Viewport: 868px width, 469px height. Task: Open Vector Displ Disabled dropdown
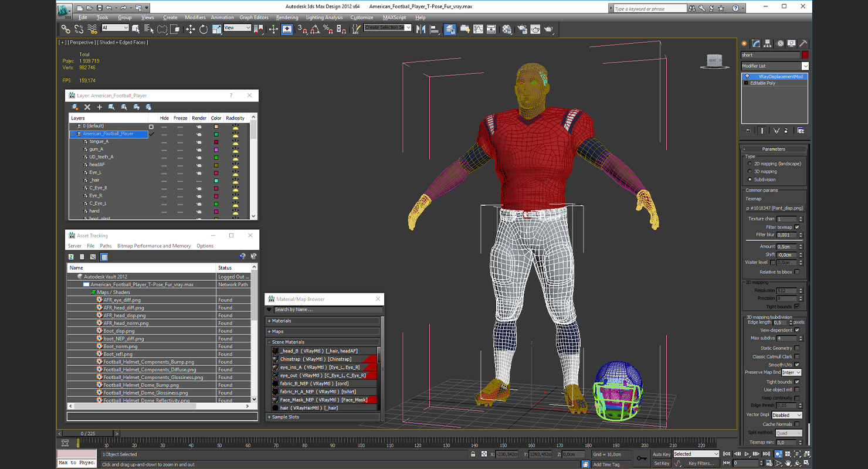coord(786,415)
